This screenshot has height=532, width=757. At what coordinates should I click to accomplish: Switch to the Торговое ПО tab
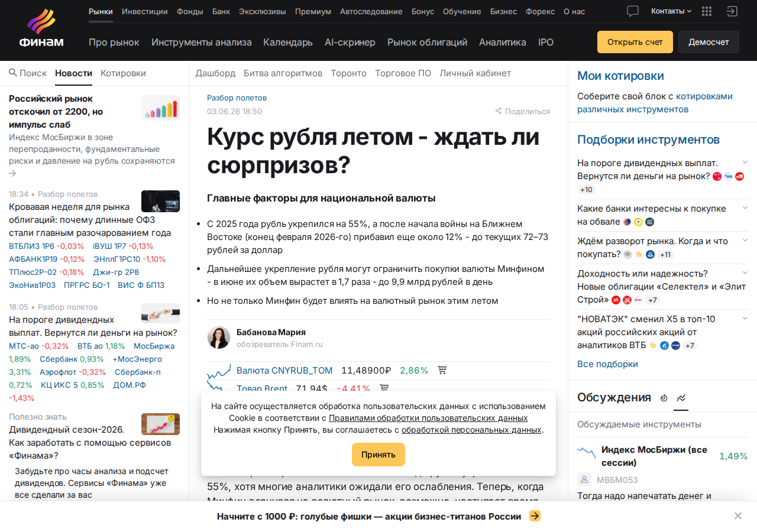(x=403, y=73)
